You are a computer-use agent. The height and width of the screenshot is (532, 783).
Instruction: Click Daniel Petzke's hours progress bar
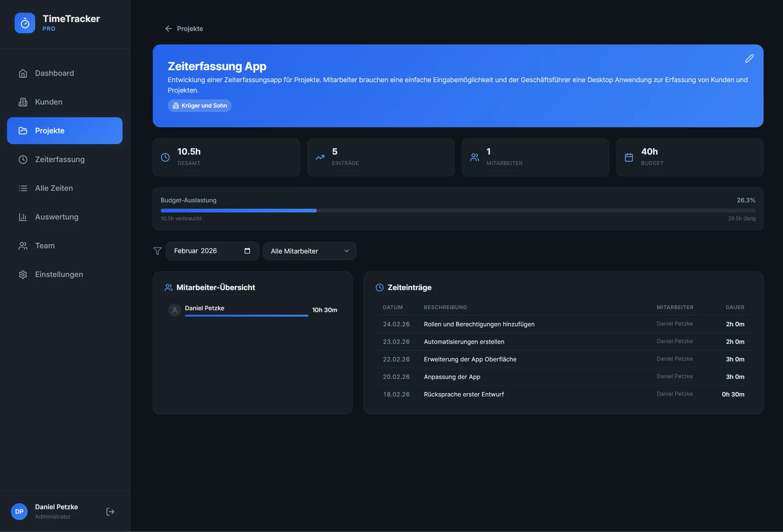[x=247, y=316]
